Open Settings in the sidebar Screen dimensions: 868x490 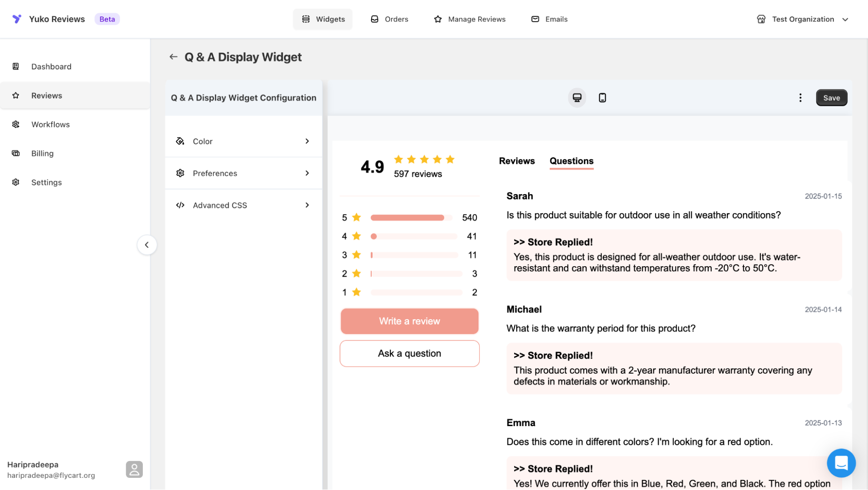(x=46, y=182)
